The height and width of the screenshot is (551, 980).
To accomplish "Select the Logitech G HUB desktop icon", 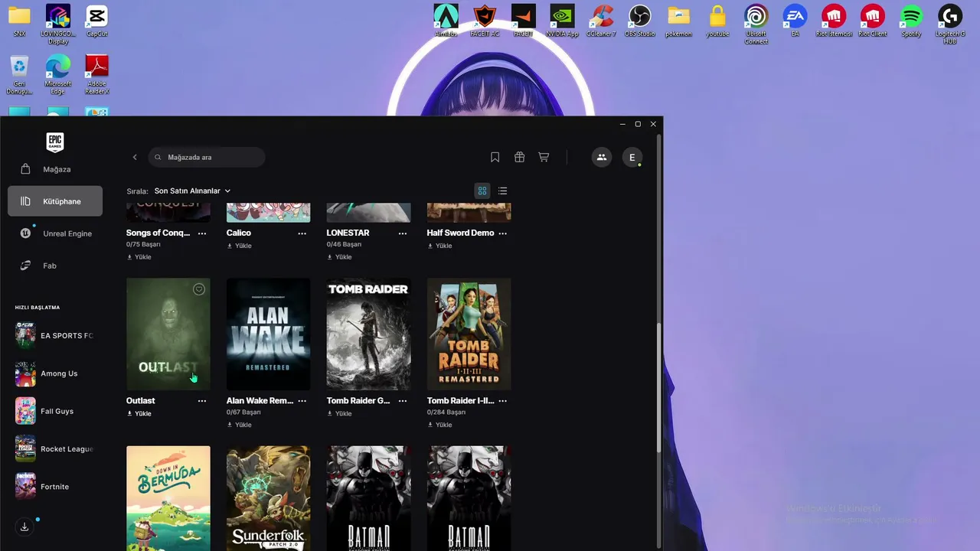I will point(950,24).
